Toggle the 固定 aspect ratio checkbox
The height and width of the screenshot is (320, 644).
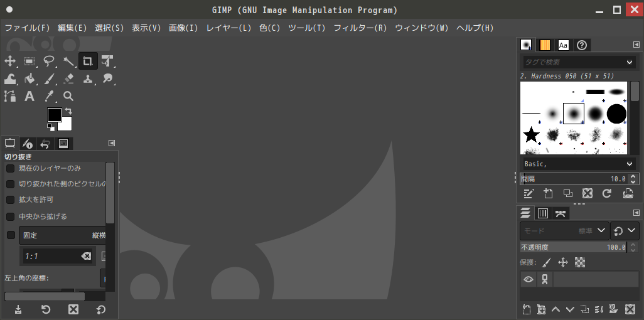pos(11,235)
